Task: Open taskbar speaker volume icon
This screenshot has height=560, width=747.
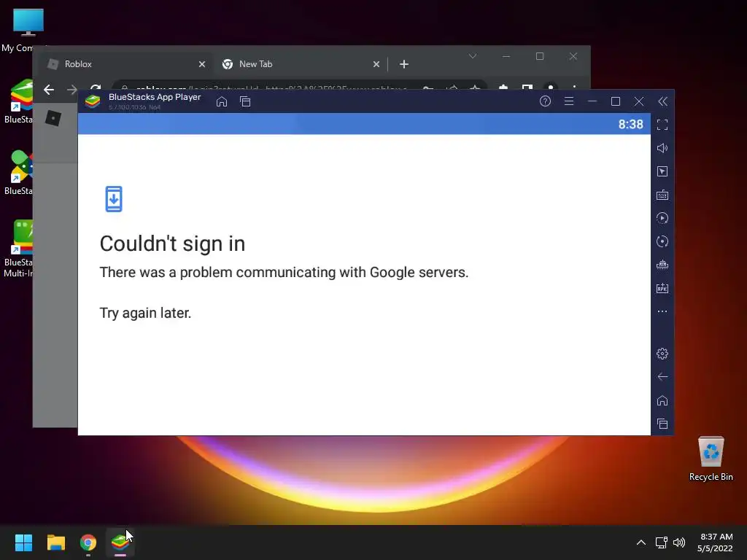Action: [x=679, y=542]
